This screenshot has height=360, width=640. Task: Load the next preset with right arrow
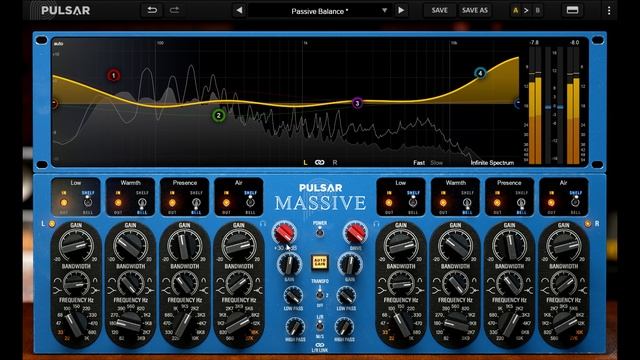tap(401, 11)
